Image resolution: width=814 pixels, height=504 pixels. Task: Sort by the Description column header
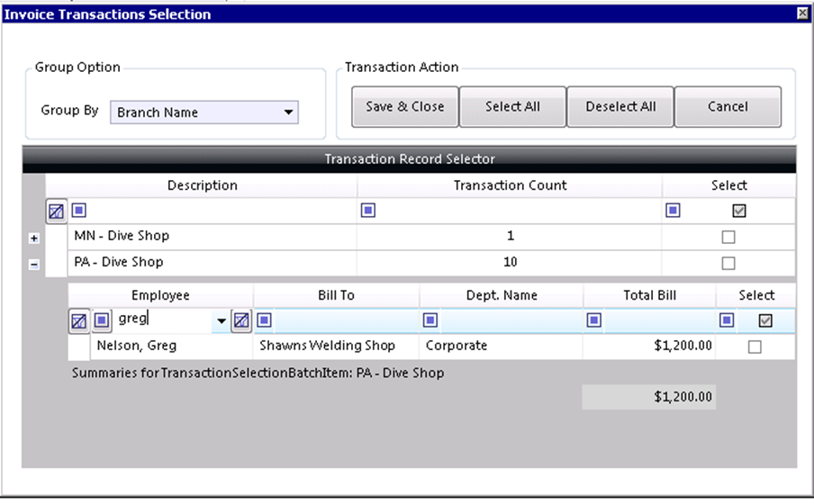tap(202, 185)
